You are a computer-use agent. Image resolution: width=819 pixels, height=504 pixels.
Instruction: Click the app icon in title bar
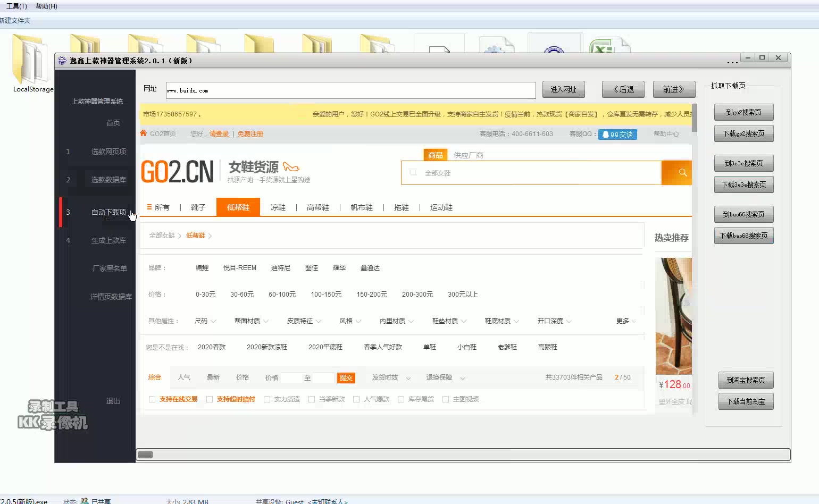(62, 61)
